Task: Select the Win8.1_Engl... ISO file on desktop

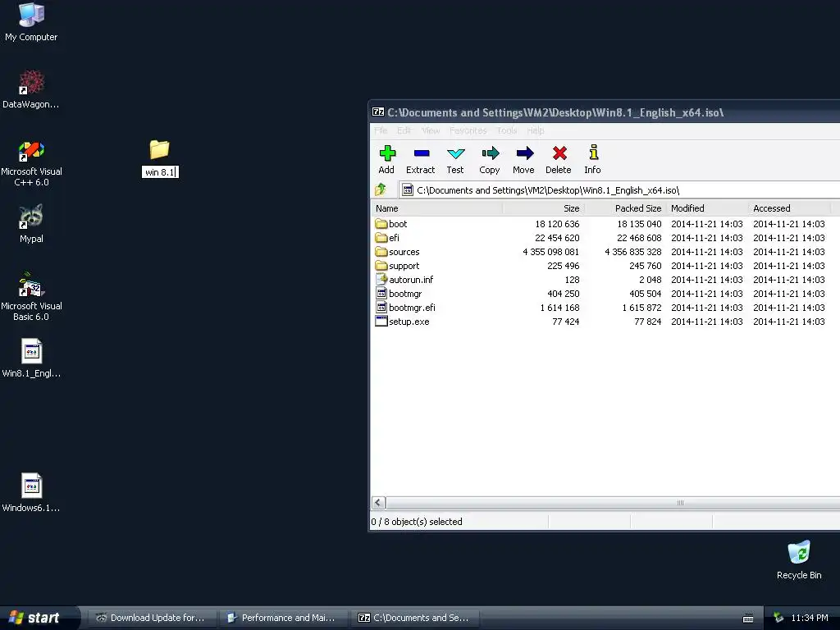Action: tap(31, 358)
